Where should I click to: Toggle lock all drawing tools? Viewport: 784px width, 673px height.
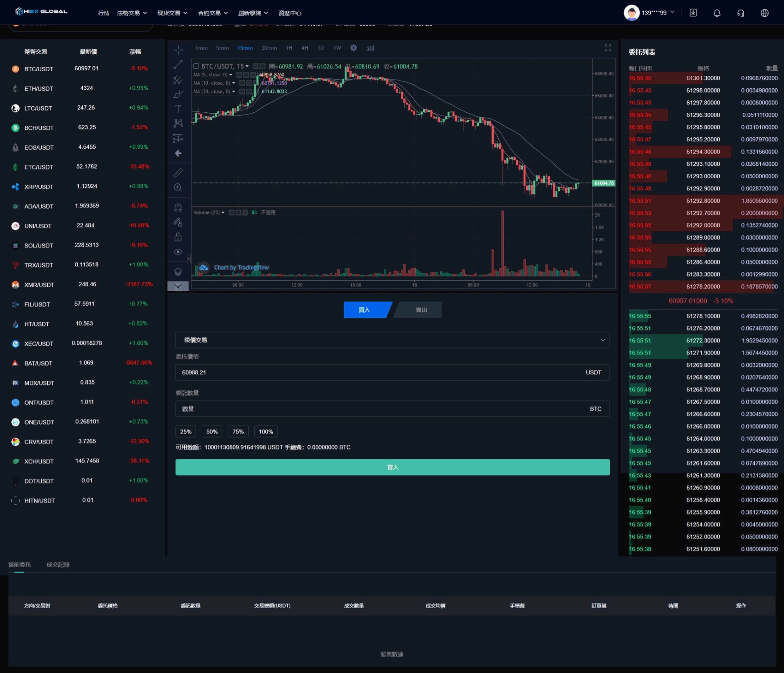tap(178, 237)
